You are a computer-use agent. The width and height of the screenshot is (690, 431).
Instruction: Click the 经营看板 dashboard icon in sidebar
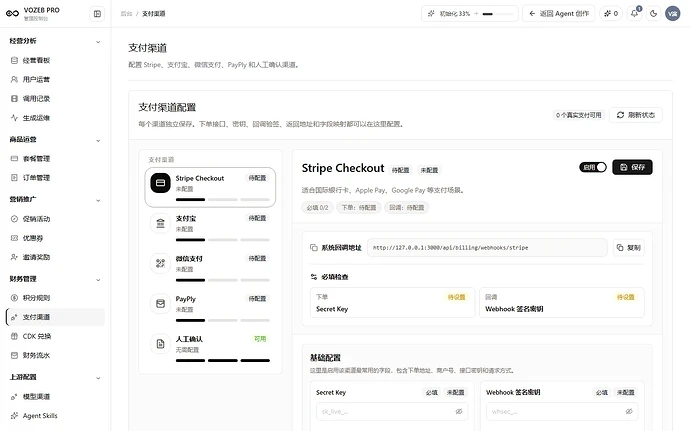pos(14,60)
